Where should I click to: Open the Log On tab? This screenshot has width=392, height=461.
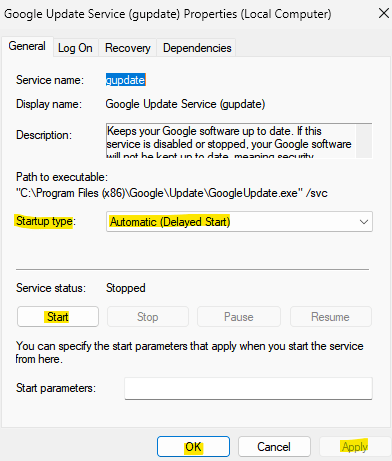pyautogui.click(x=75, y=48)
